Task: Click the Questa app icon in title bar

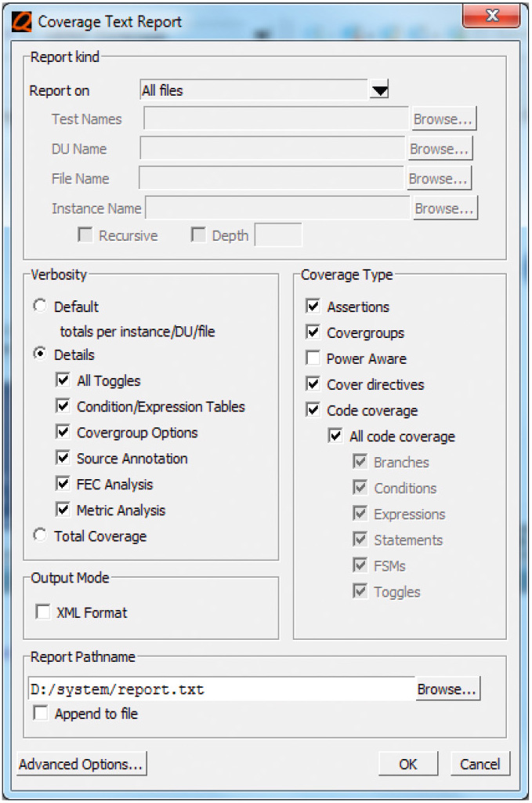Action: [x=22, y=22]
